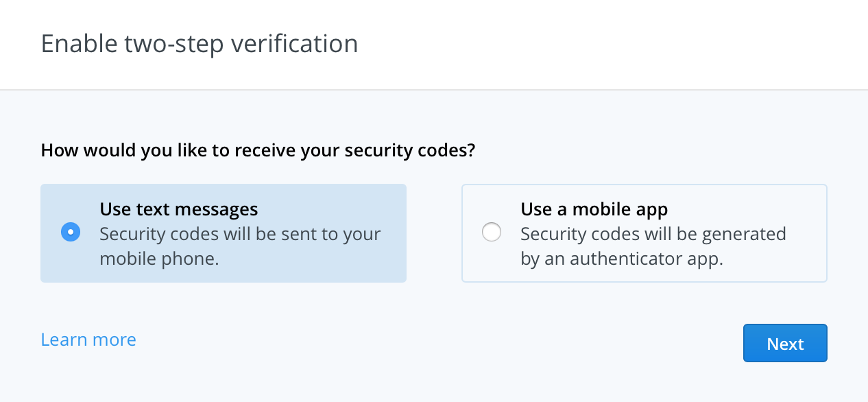Click the text message description text
This screenshot has width=868, height=402.
click(240, 247)
